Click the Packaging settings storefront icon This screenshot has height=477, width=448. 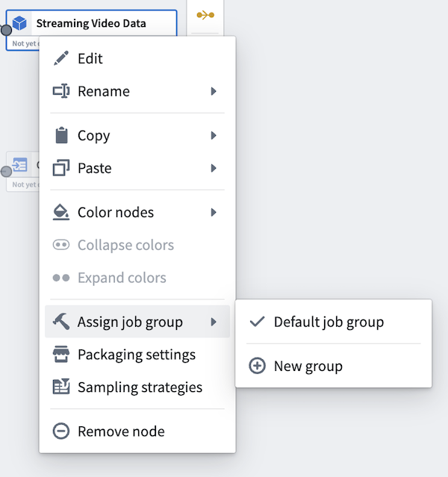coord(61,355)
